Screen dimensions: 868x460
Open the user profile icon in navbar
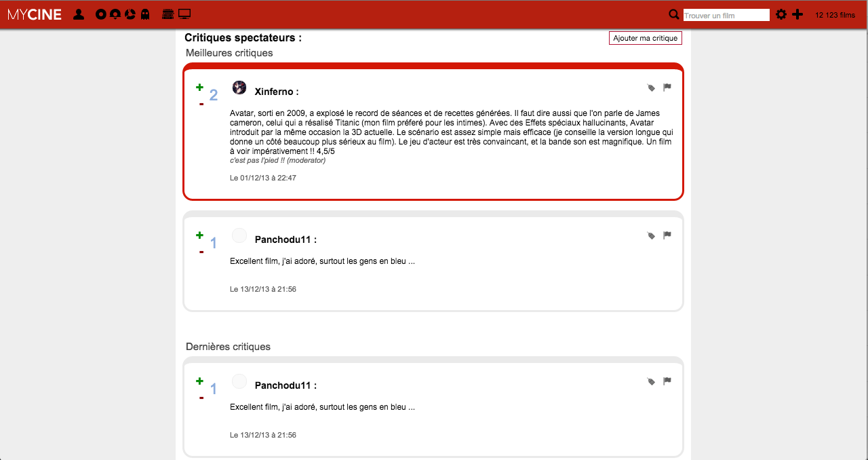(79, 14)
